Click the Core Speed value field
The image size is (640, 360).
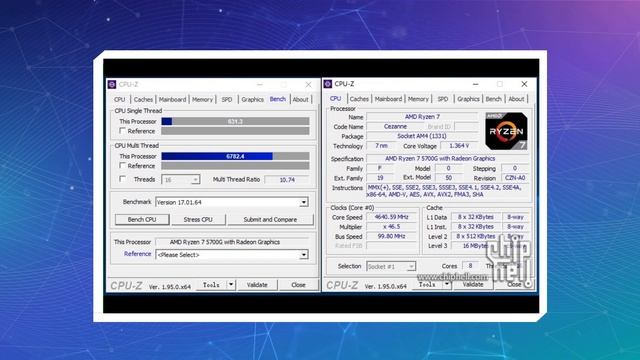(391, 217)
